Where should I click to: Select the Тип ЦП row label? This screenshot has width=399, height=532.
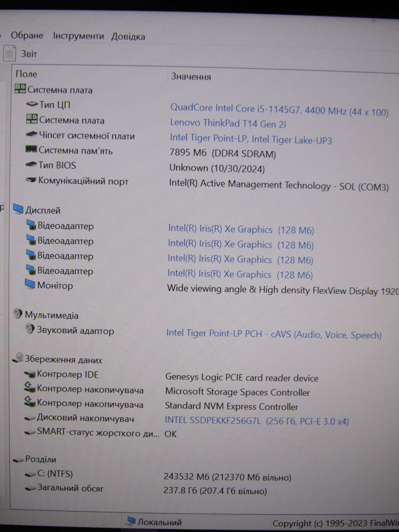(55, 105)
